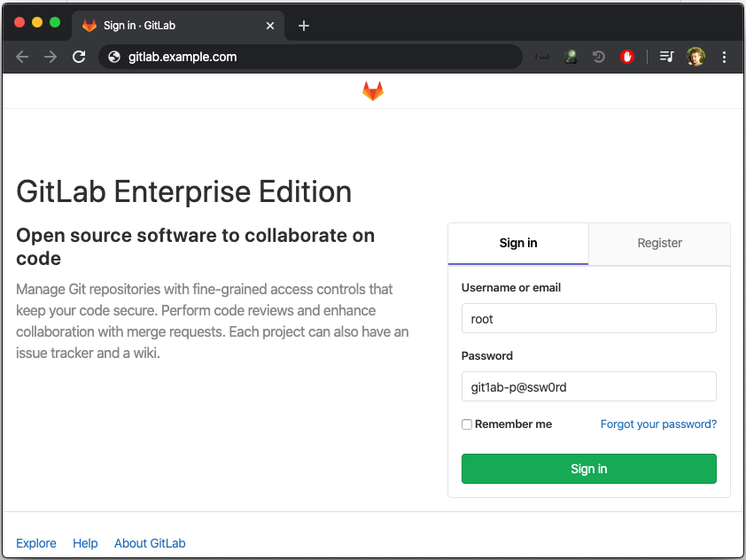Click the history clock extension icon
Screen dimensions: 746x560
(x=599, y=57)
